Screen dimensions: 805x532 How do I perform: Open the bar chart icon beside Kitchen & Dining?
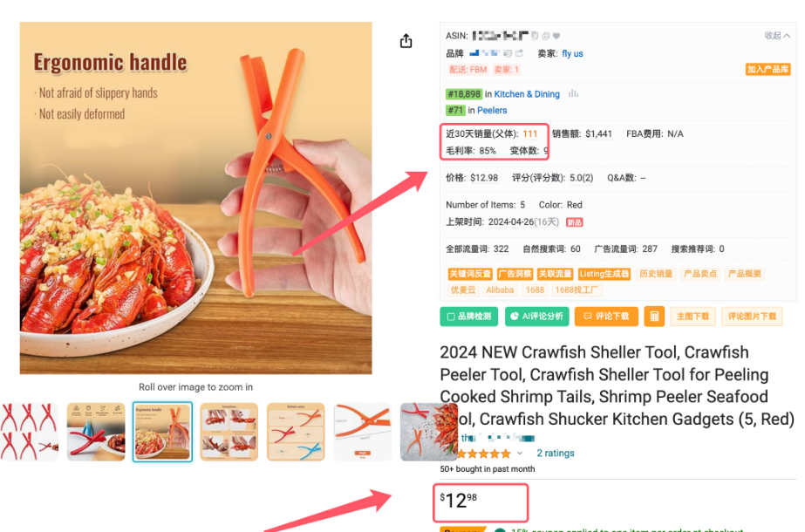pyautogui.click(x=574, y=94)
